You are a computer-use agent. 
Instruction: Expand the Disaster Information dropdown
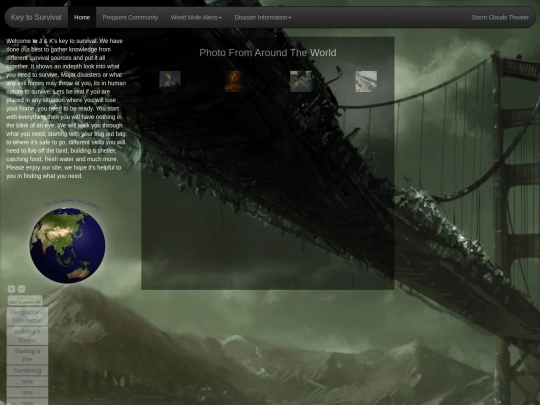(263, 17)
